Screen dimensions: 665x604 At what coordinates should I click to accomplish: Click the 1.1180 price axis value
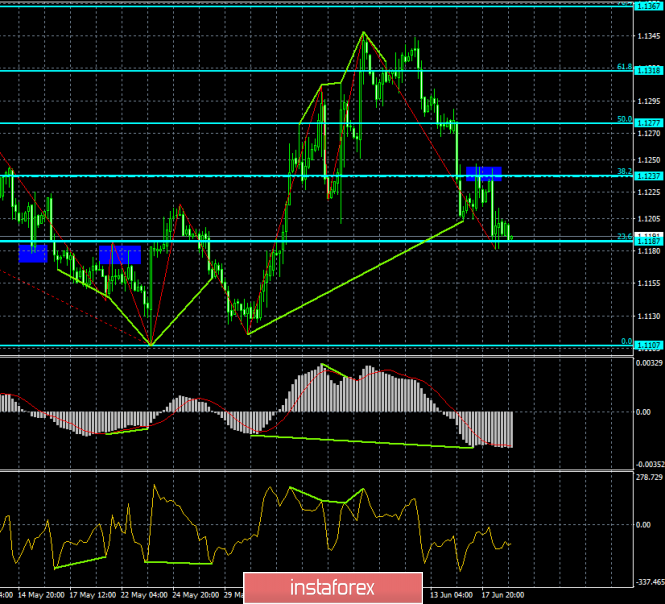pyautogui.click(x=649, y=251)
